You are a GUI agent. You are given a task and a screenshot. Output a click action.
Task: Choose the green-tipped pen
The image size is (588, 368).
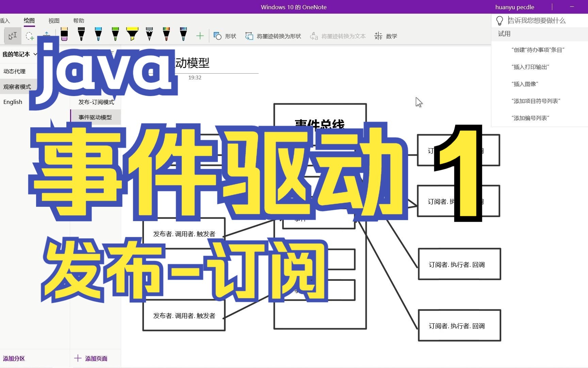115,35
